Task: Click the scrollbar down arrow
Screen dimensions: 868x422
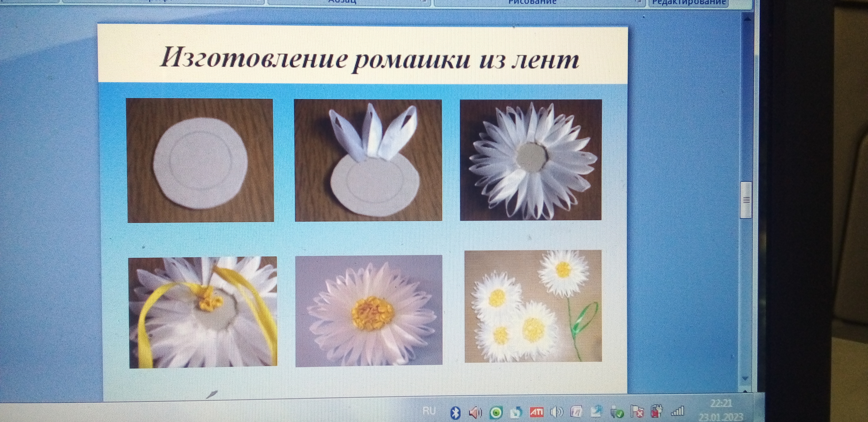Action: (745, 379)
